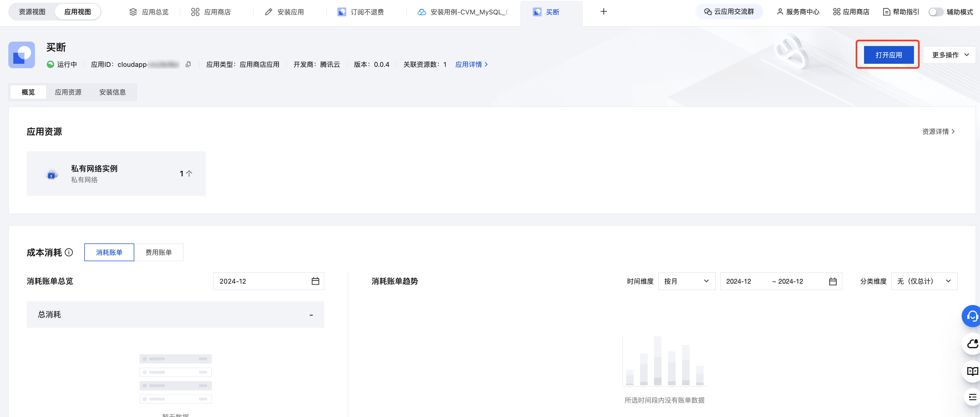Click the 私有网络实例 resource card

116,174
